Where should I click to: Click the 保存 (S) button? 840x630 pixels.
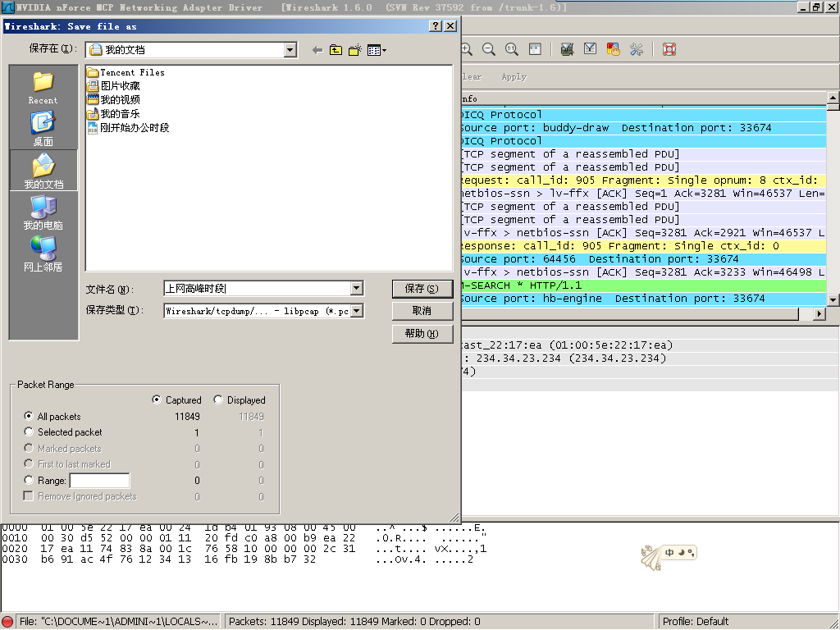pos(422,289)
